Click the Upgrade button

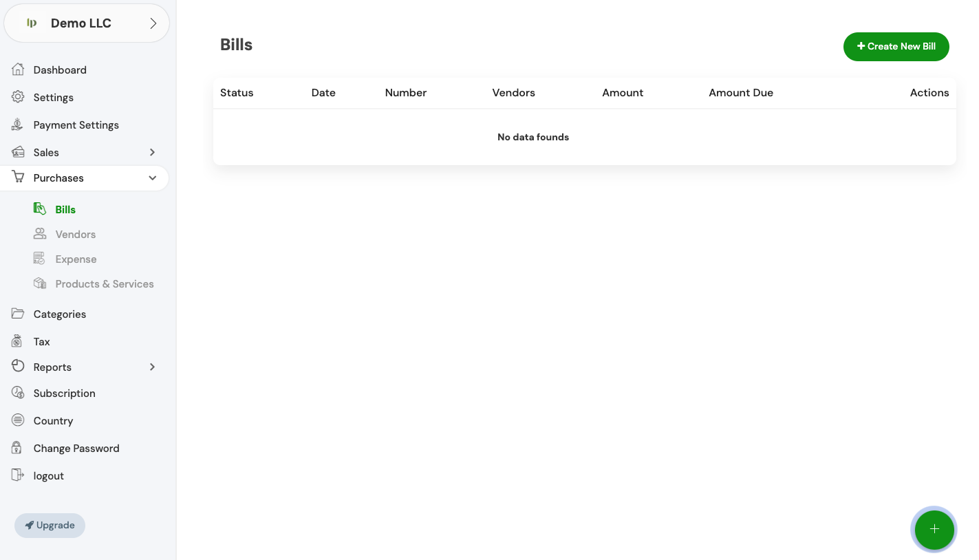tap(50, 525)
